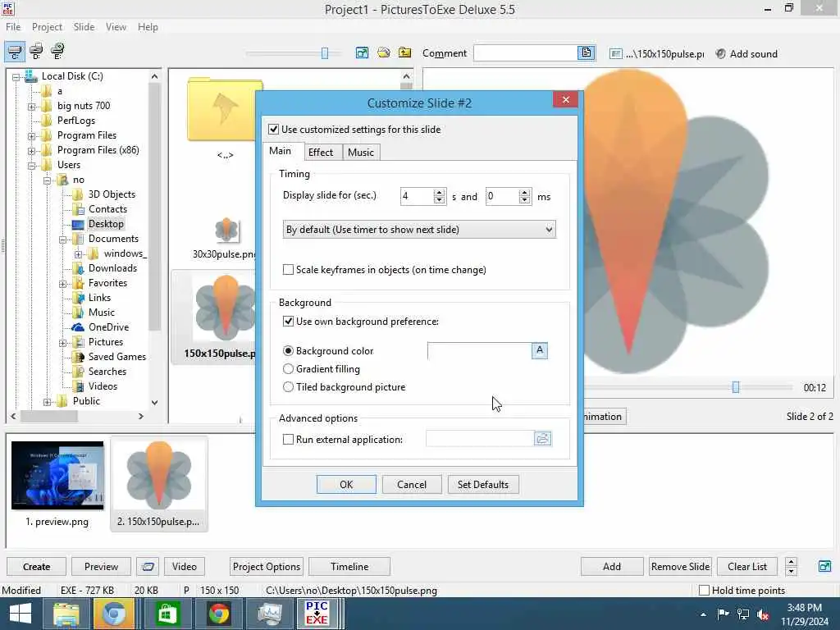This screenshot has width=840, height=630.
Task: Click the Timeline button
Action: [x=349, y=566]
